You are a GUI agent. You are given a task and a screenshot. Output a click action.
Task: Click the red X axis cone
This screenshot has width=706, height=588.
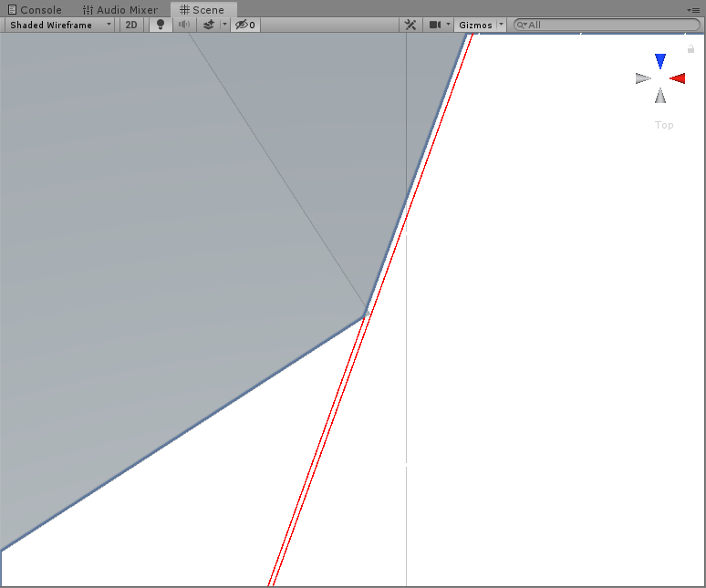tap(678, 78)
